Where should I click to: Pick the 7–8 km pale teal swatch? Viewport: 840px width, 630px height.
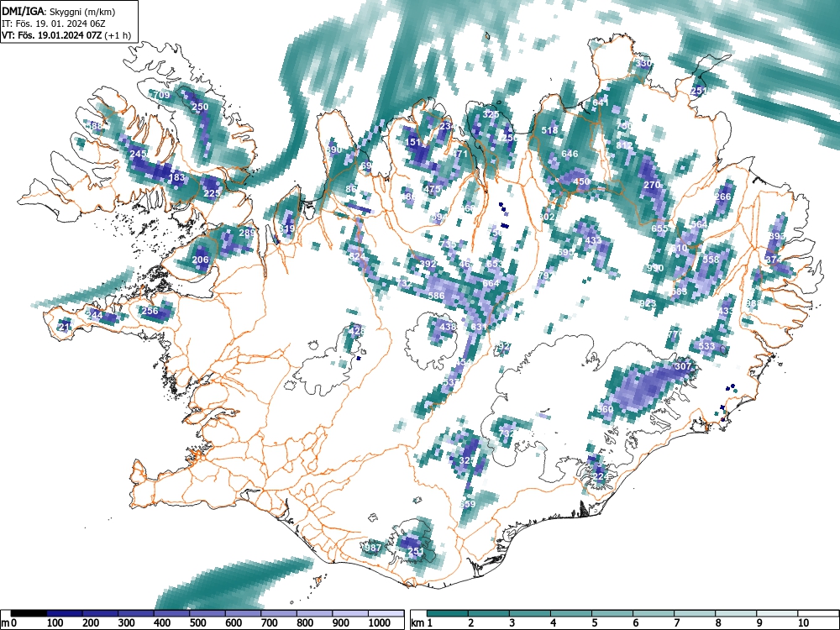coord(695,613)
